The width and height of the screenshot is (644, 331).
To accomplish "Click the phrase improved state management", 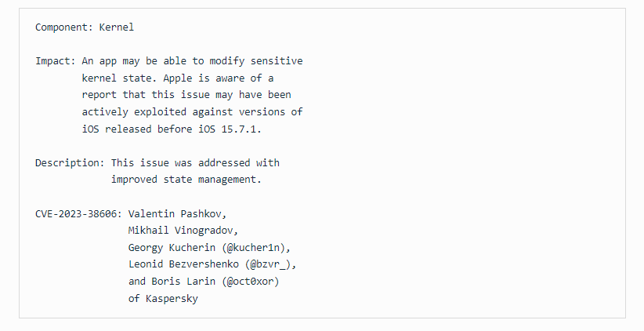I will tap(183, 180).
